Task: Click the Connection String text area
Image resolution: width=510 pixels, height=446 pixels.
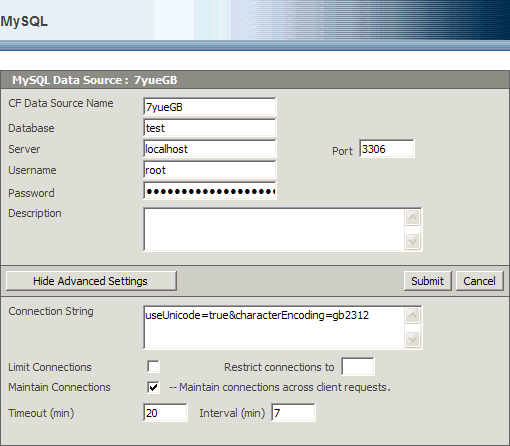Action: (x=274, y=327)
